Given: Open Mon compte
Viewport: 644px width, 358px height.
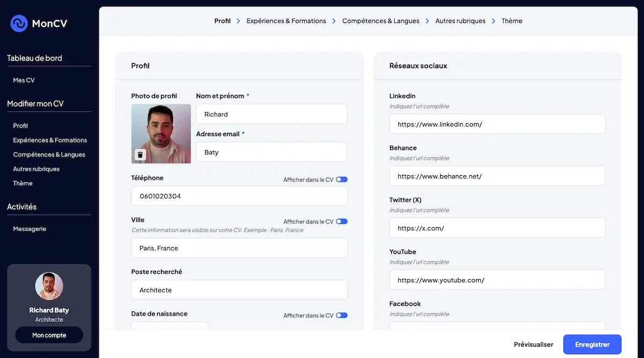Looking at the screenshot, I should click(49, 335).
